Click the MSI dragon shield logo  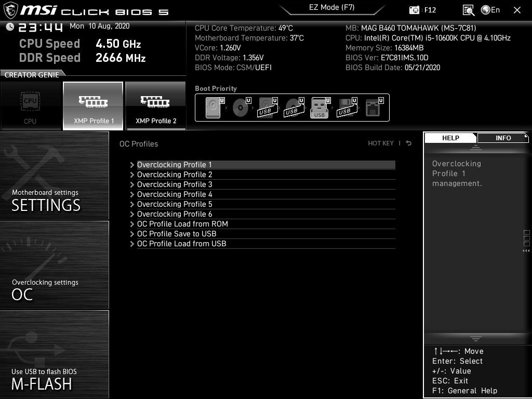coord(10,10)
